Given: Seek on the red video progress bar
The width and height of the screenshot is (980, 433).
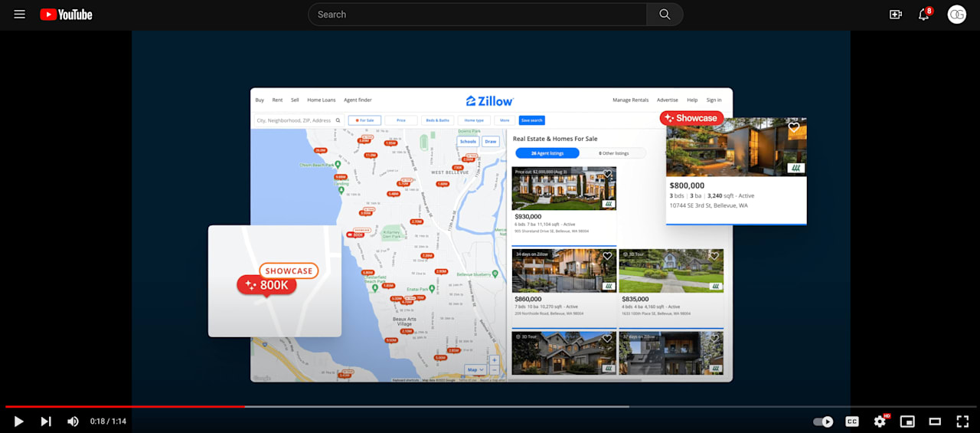Looking at the screenshot, I should 125,406.
